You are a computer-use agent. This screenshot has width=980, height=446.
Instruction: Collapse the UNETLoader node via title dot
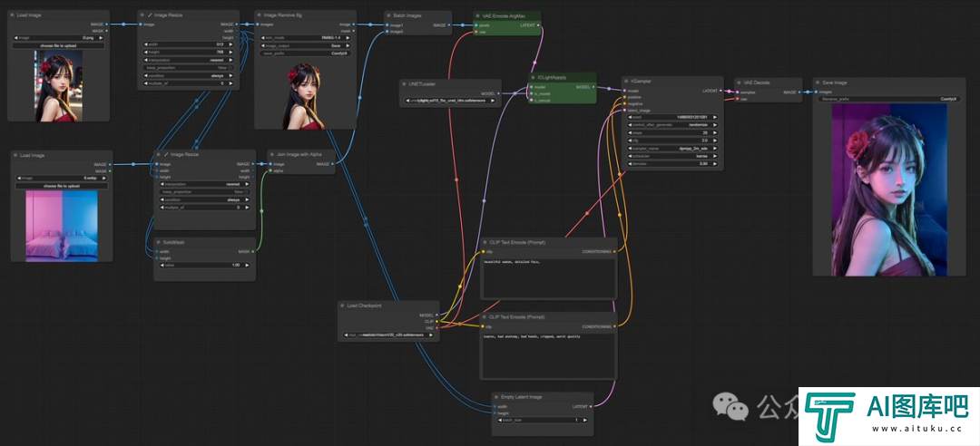point(405,83)
